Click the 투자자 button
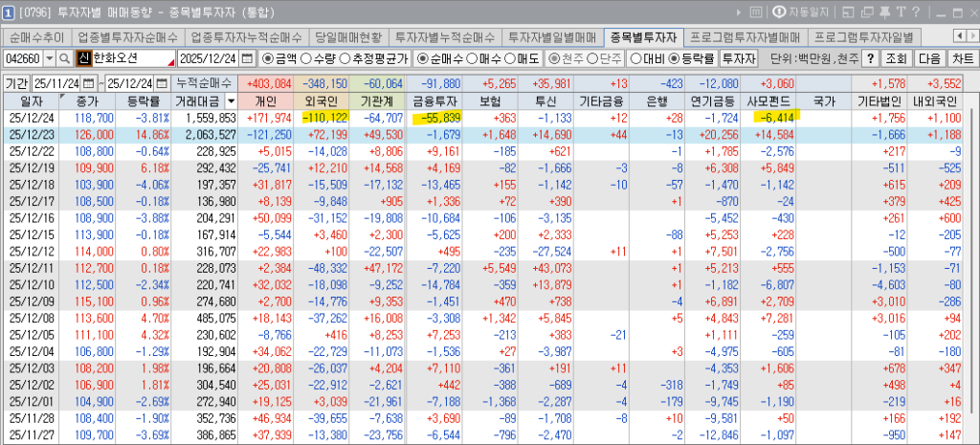Image resolution: width=980 pixels, height=445 pixels. [738, 58]
